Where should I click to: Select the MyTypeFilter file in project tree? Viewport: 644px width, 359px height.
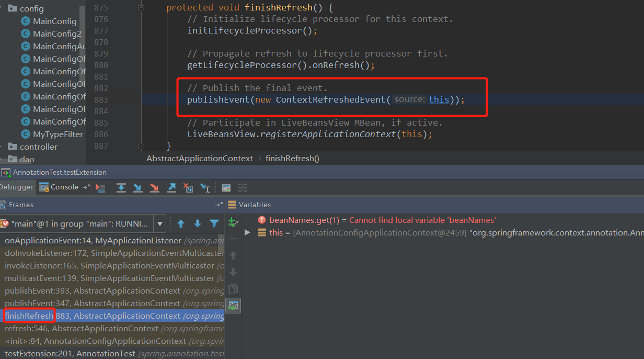click(57, 134)
